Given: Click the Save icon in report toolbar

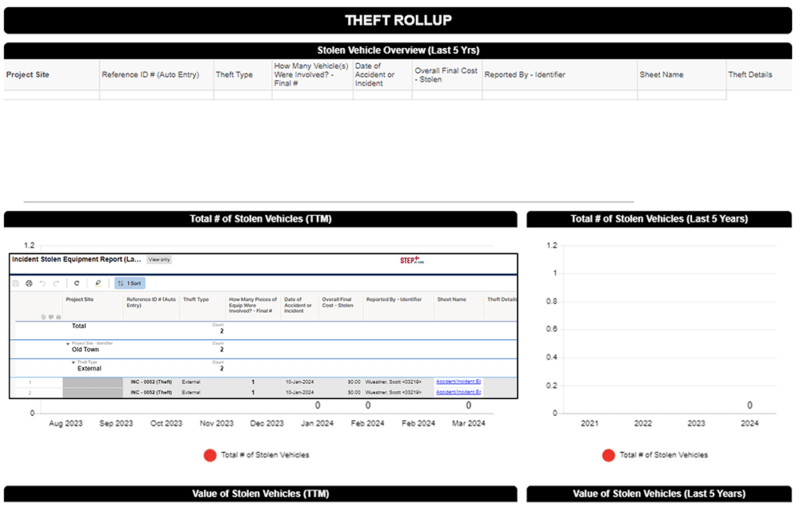Looking at the screenshot, I should 16,283.
